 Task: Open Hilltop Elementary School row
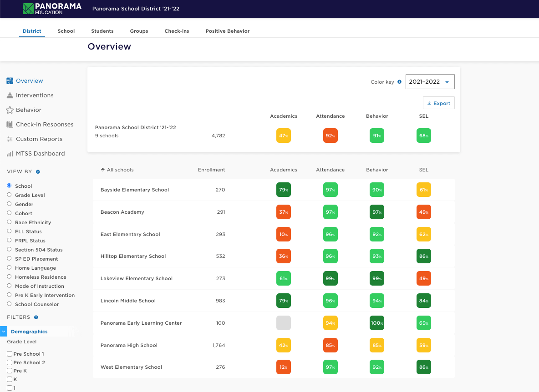pos(274,256)
